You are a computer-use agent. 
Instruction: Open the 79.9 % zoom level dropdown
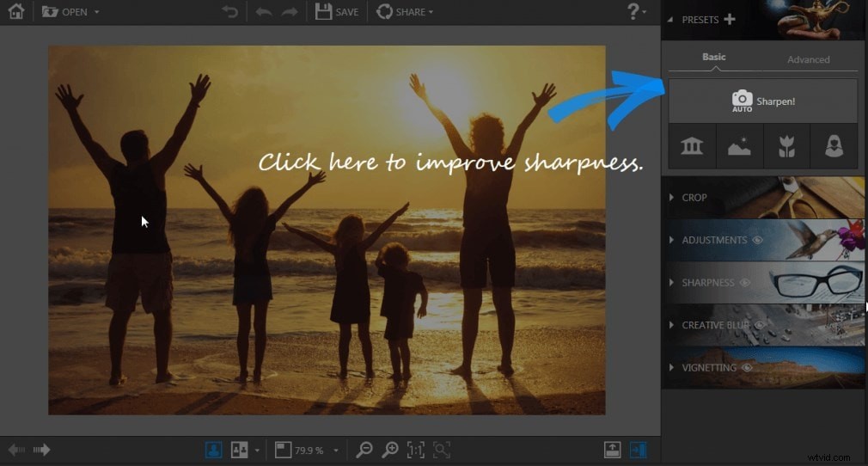coord(336,451)
